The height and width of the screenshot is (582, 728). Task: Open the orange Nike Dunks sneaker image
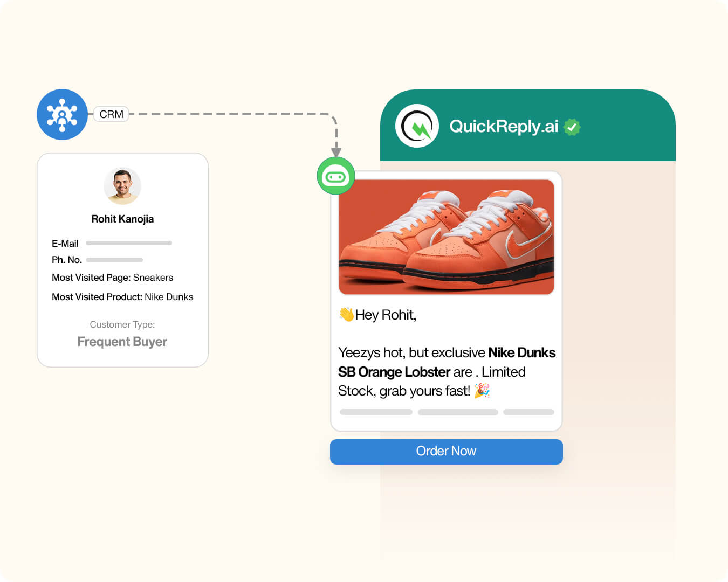click(x=446, y=237)
